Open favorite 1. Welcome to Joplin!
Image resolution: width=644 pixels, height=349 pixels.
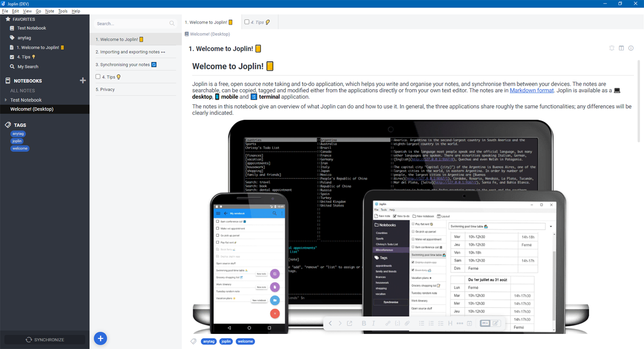coord(40,47)
